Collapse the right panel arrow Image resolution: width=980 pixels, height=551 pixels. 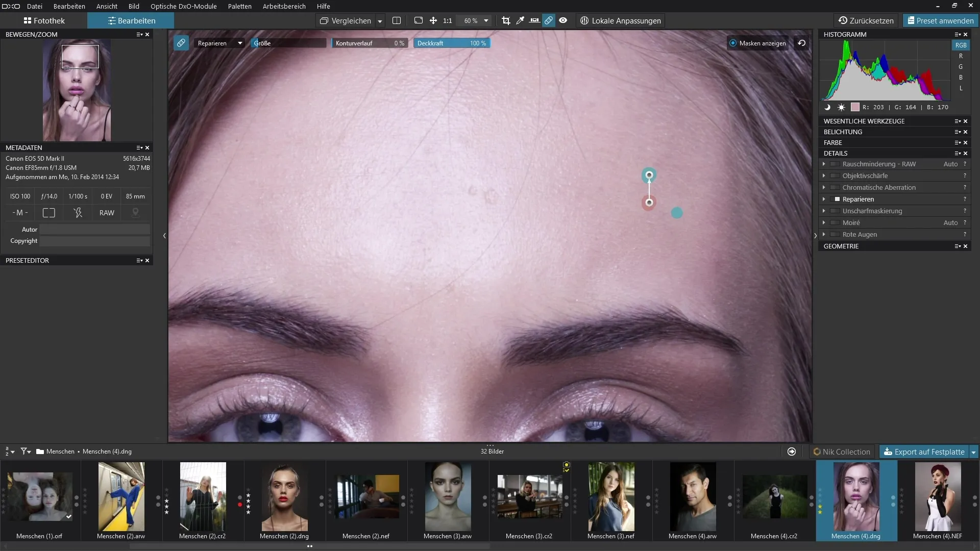[815, 236]
